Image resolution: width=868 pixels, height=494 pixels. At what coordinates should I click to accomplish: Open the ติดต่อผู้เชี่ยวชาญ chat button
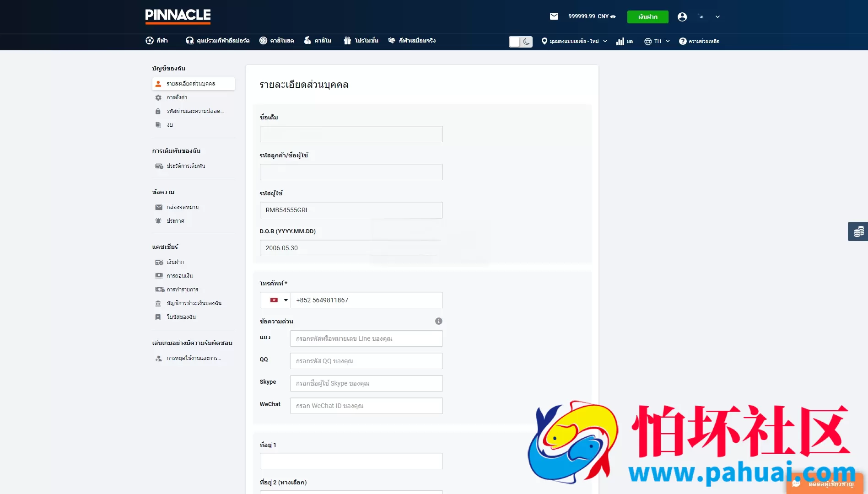pyautogui.click(x=825, y=484)
